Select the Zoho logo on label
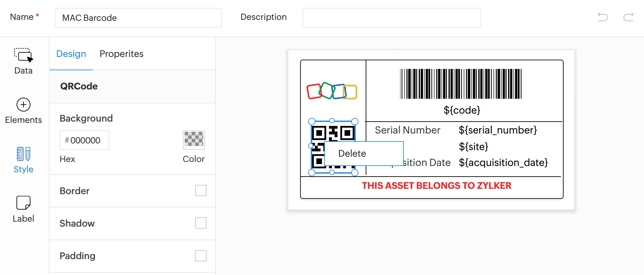Screen dimensions: 644x275 pyautogui.click(x=332, y=91)
